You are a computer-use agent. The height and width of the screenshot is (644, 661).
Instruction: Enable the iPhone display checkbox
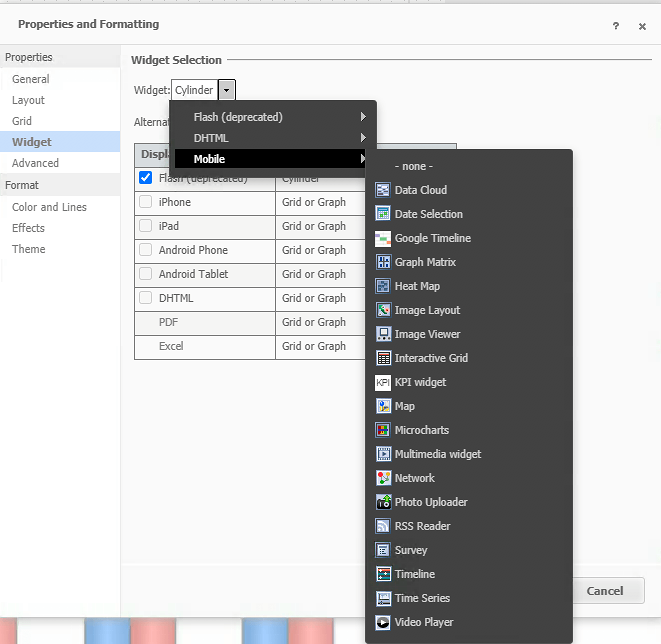click(x=145, y=201)
